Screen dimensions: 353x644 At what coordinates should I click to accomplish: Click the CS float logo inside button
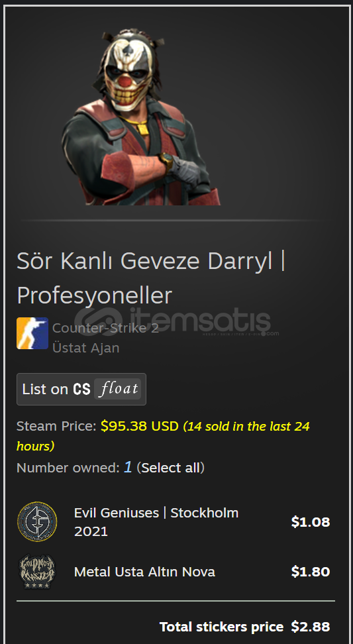[x=107, y=389]
